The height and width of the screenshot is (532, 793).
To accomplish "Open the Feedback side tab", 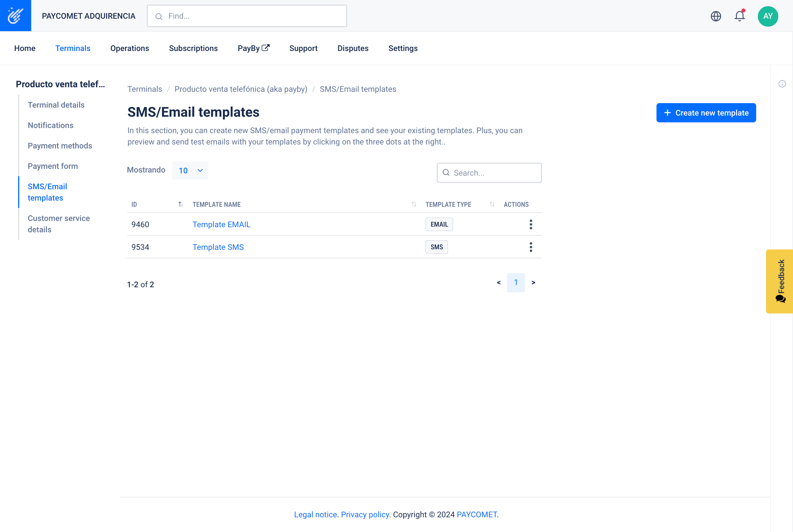I will click(779, 281).
